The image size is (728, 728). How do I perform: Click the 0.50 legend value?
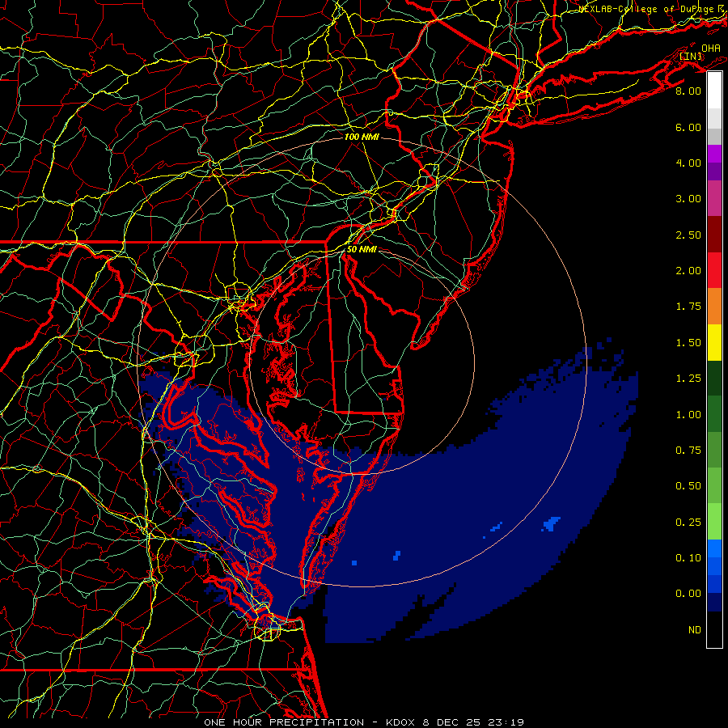[x=688, y=486]
